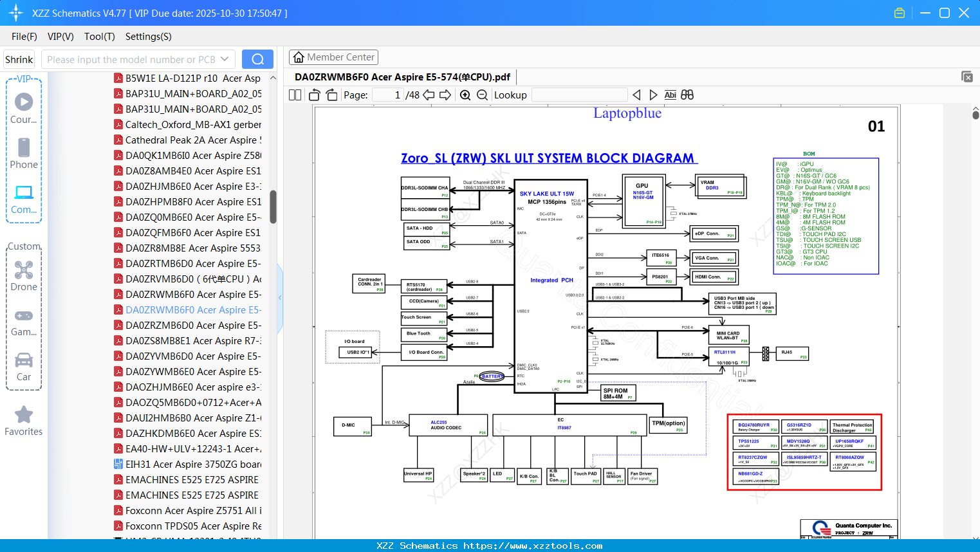
Task: Select DA0Z8AMB4E0 Acer Aspire ES1 entry
Action: point(187,171)
